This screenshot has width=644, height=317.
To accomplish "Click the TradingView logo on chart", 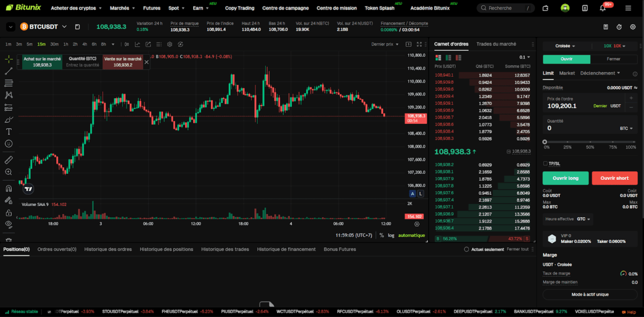I will click(x=29, y=189).
